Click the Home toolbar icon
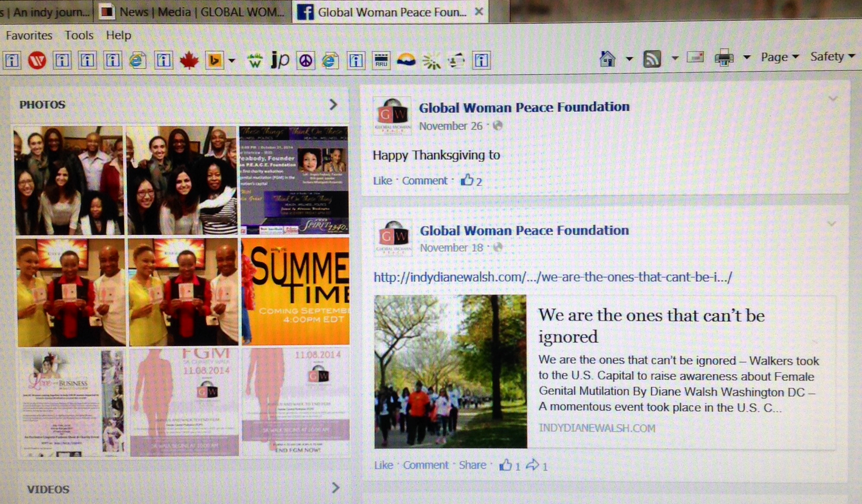 click(x=608, y=58)
